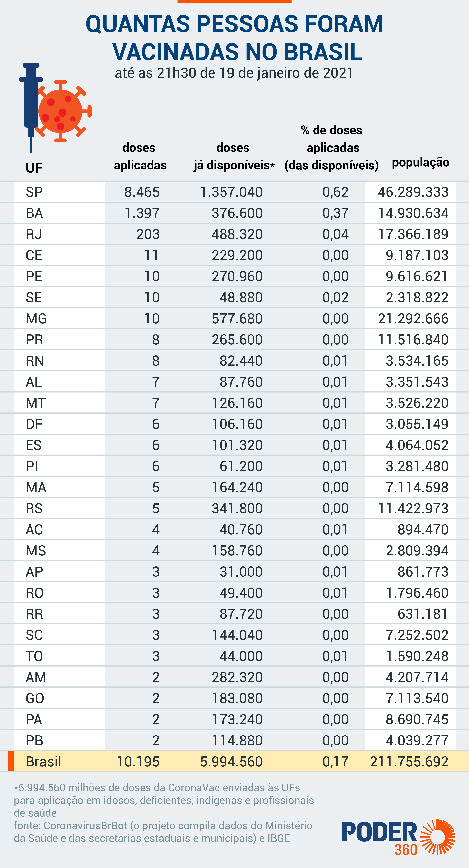Select the "doses já disponíveis" column header
This screenshot has width=469, height=868.
click(234, 156)
